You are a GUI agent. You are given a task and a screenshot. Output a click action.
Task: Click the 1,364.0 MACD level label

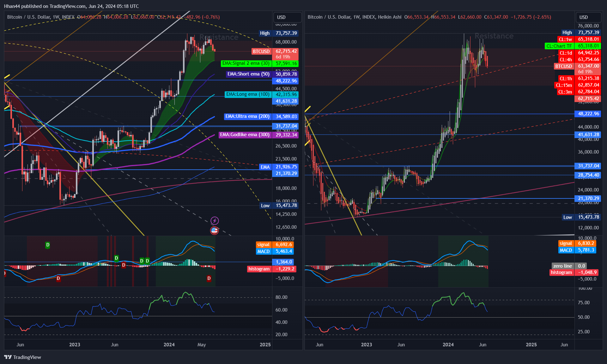pos(283,262)
